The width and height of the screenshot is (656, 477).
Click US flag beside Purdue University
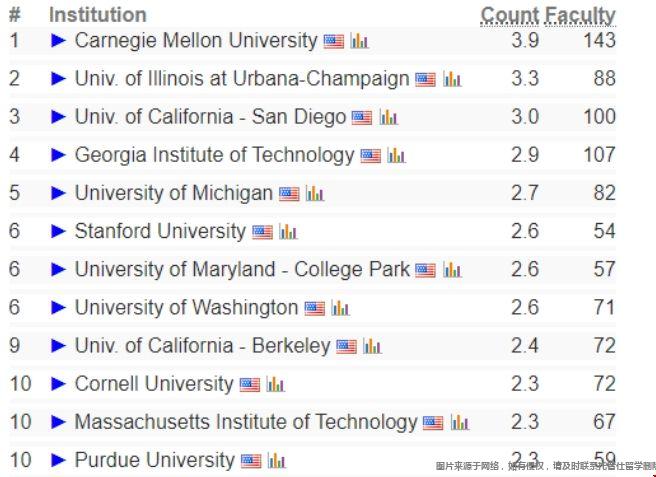click(x=251, y=461)
